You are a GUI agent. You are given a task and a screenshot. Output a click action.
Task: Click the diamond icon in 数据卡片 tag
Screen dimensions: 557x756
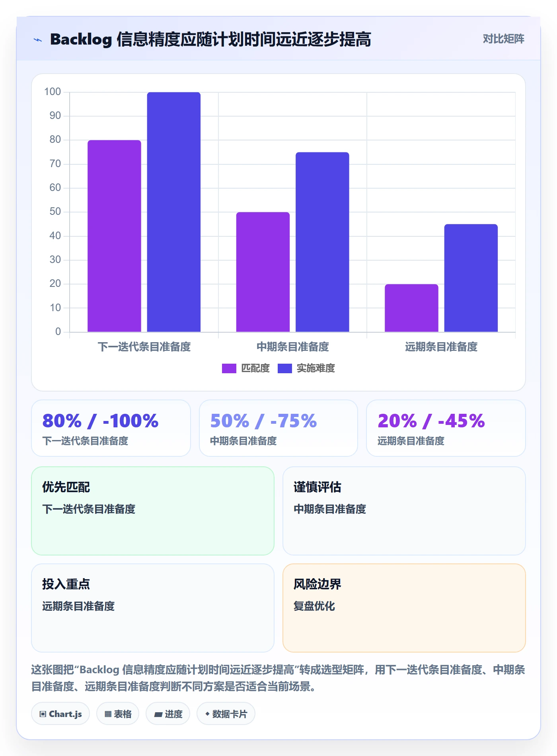pos(207,714)
